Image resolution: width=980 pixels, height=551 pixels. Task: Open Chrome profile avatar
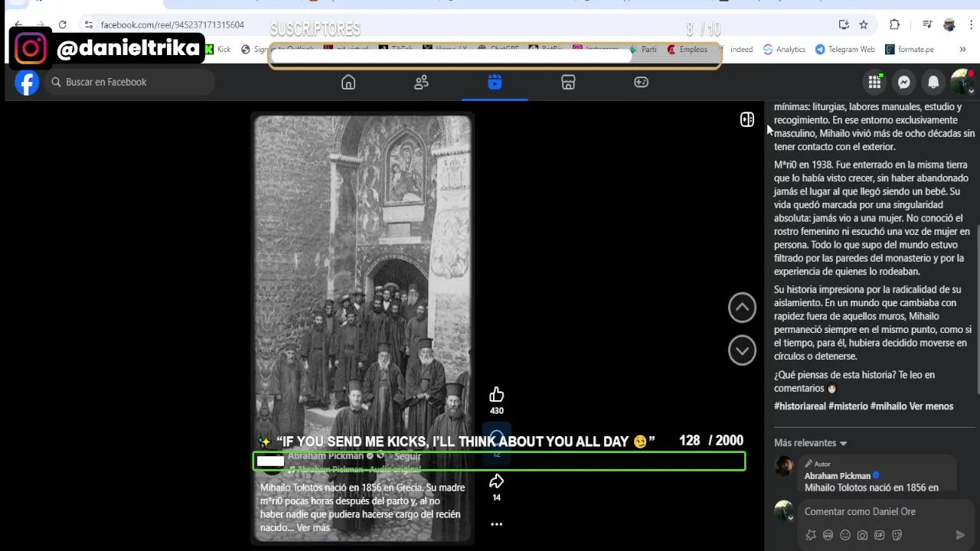949,24
